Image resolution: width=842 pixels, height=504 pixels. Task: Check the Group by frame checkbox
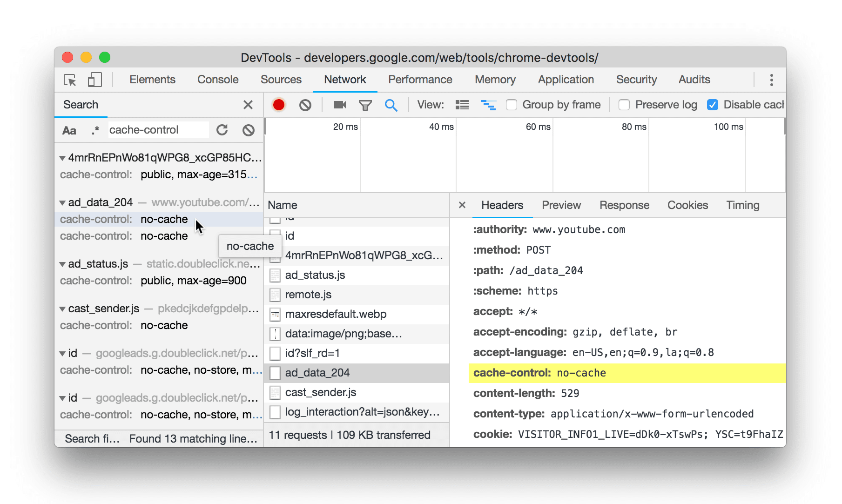(511, 105)
